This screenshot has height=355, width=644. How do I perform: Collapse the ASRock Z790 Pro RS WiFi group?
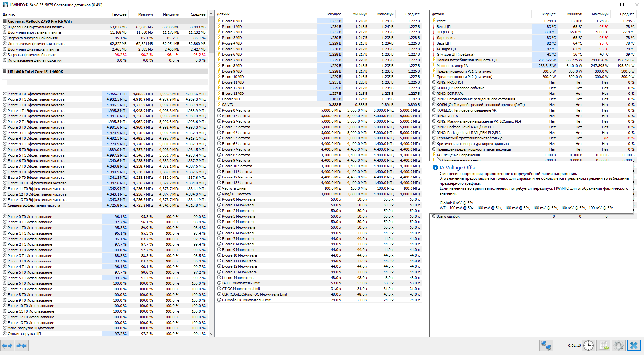coord(39,21)
